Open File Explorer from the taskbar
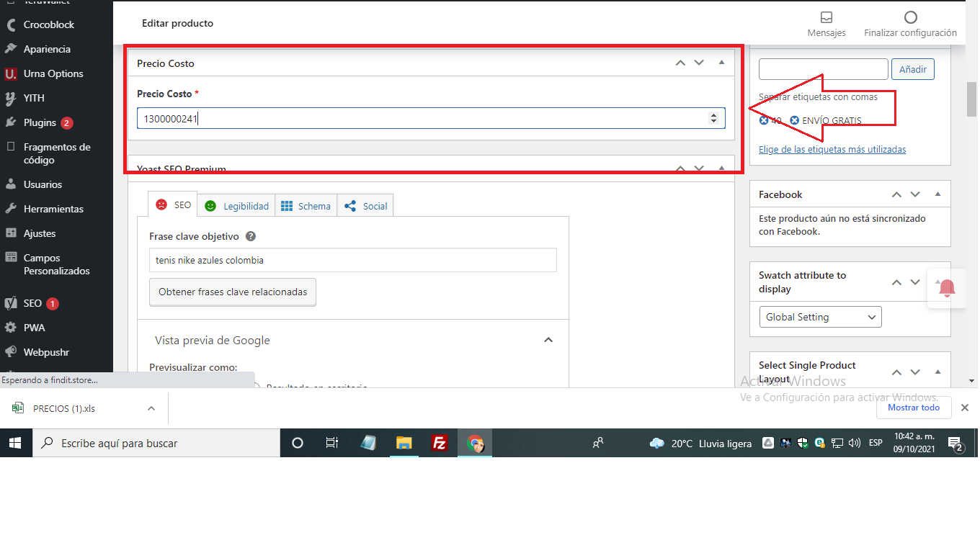Viewport: 980px width, 553px height. (404, 443)
